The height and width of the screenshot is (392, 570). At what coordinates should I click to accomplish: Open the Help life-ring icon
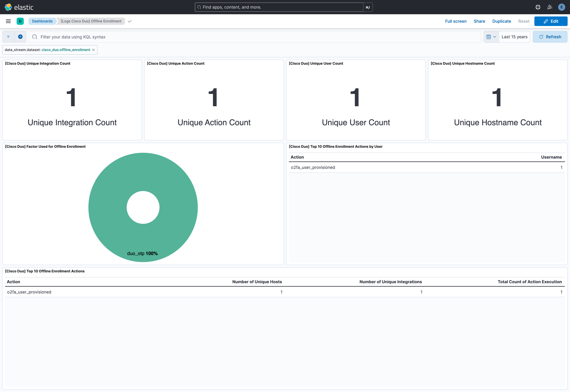(538, 7)
